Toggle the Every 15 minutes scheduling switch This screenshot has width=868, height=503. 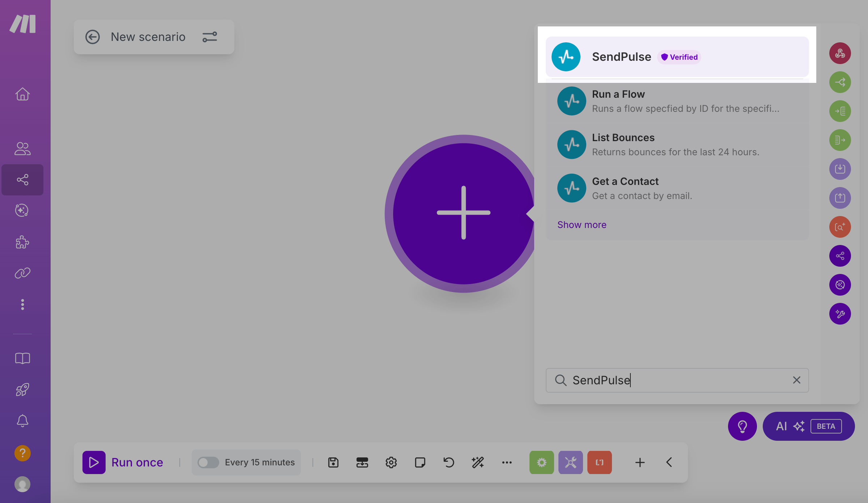point(208,462)
